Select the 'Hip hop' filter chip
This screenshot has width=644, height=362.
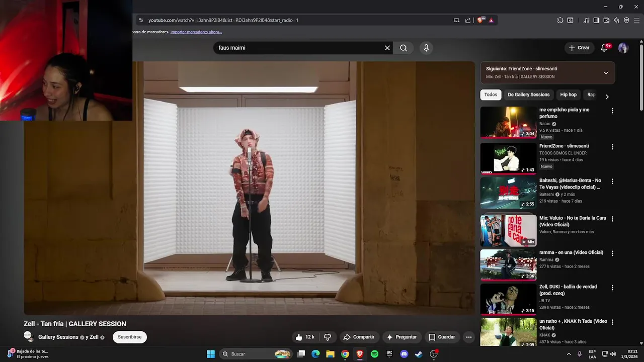[569, 95]
